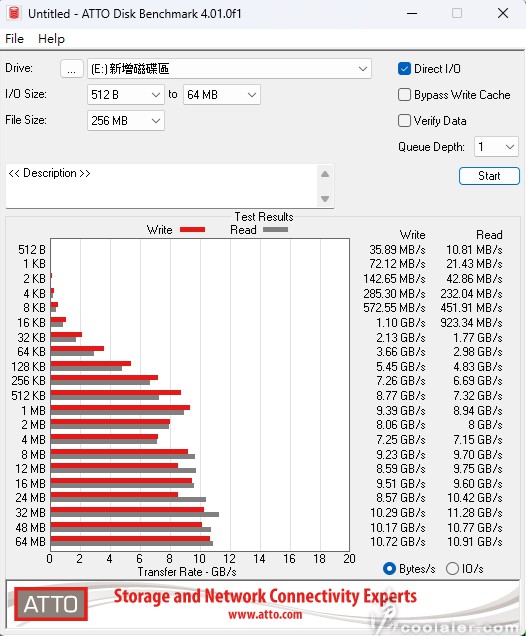Click the 128 KB row label in chart
This screenshot has height=636, width=526.
(28, 367)
